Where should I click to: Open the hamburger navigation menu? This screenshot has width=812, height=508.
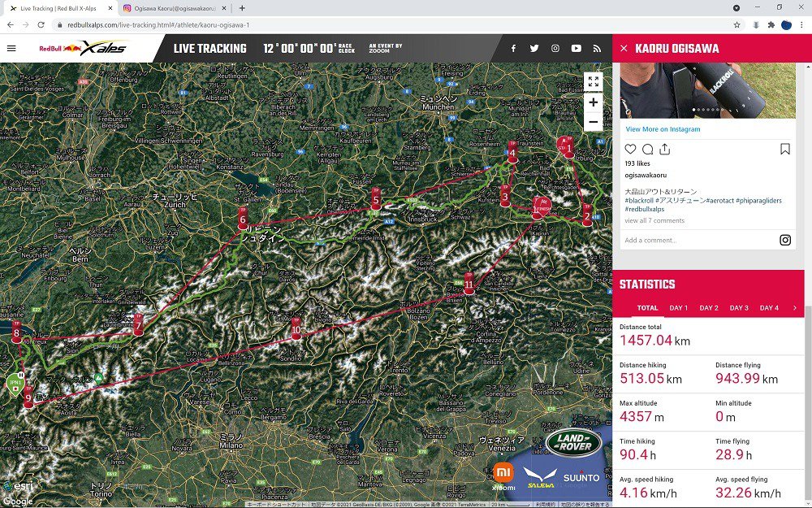(x=11, y=48)
